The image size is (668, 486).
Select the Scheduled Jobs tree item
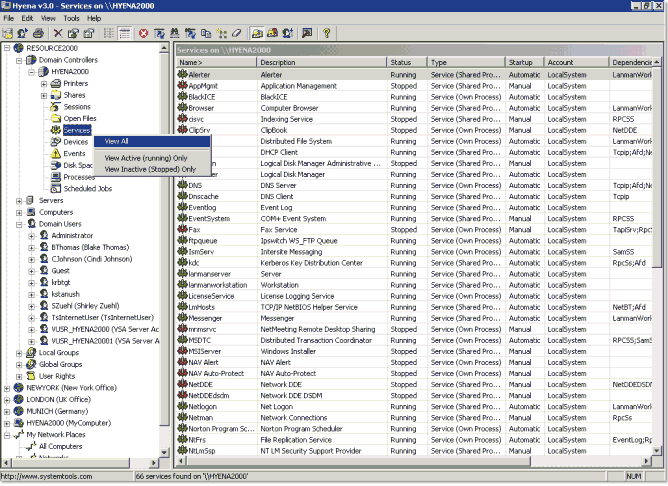tap(87, 189)
